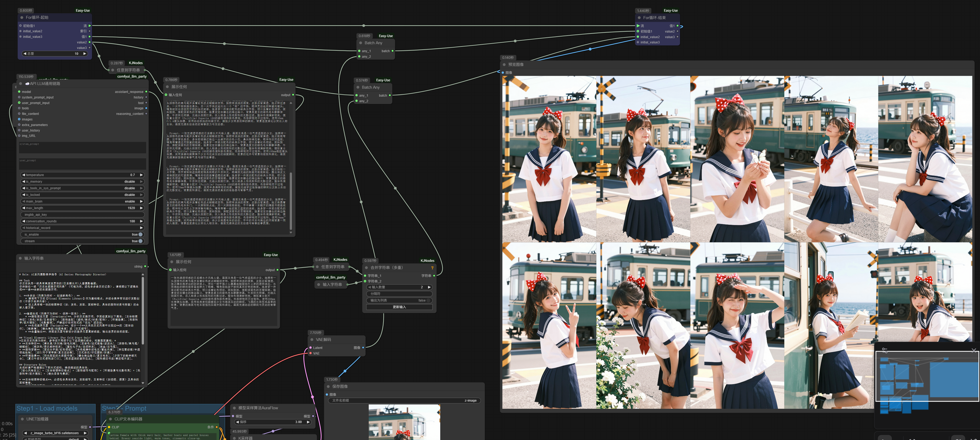Toggle 输出为列表 false switch
This screenshot has height=440, width=980.
428,300
